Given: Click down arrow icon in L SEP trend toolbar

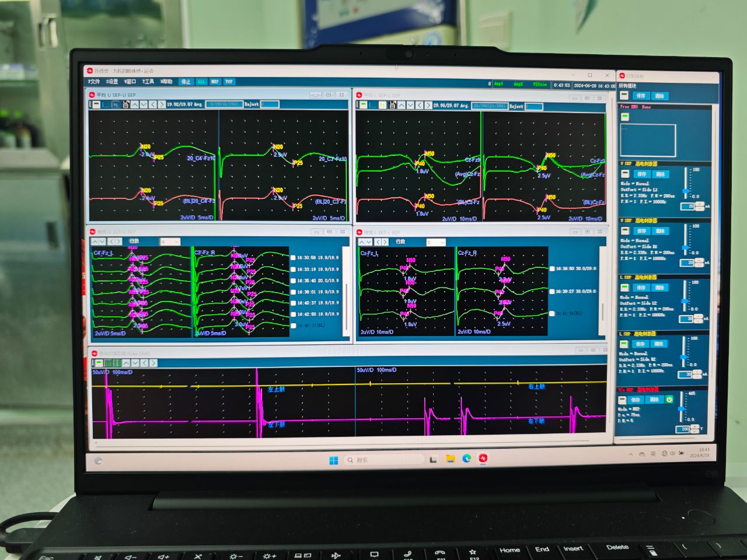Looking at the screenshot, I should (369, 242).
